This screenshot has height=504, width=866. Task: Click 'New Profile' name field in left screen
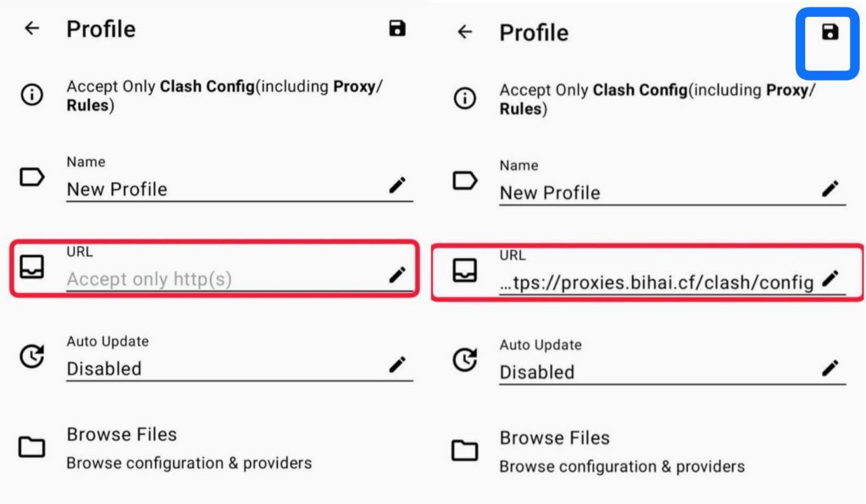click(x=223, y=189)
